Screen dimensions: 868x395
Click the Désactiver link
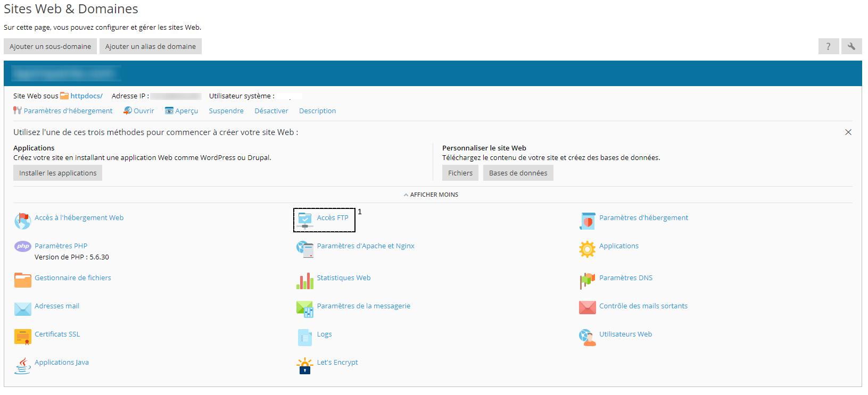click(271, 111)
